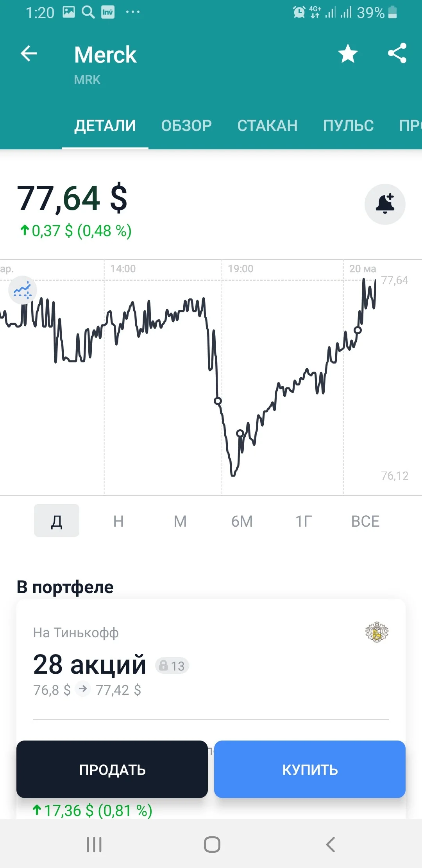Screen dimensions: 422x868
Task: Open the ОБЗОР tab
Action: 186,126
